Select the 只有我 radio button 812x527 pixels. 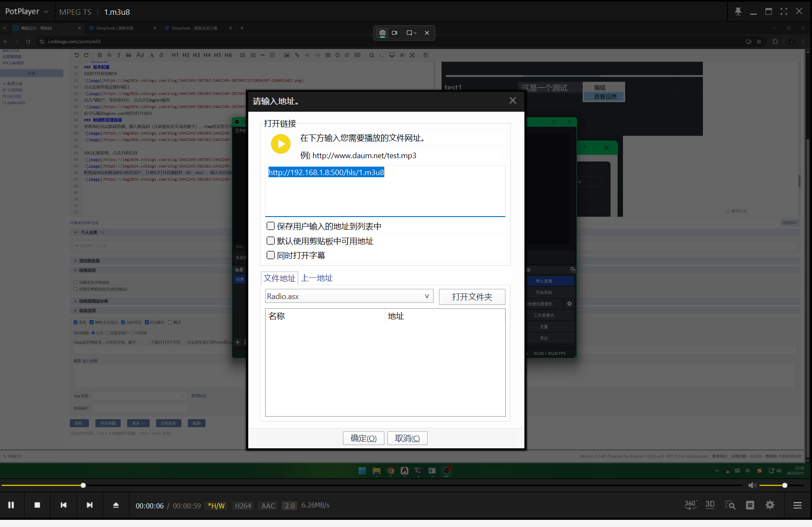pyautogui.click(x=132, y=333)
